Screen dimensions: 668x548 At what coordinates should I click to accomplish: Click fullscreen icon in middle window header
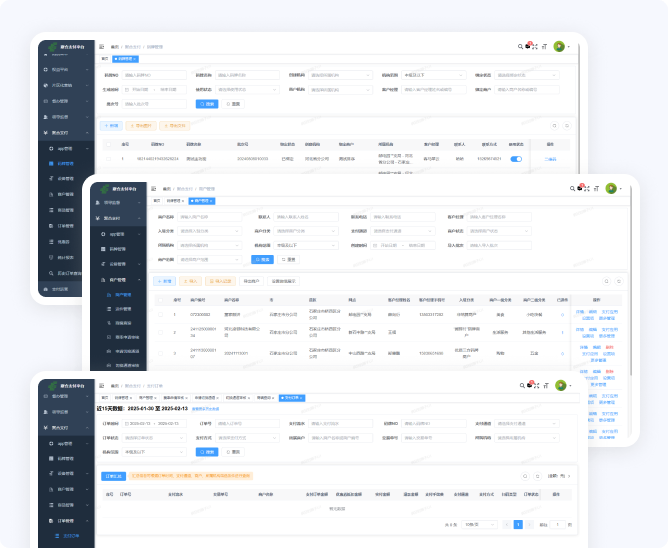pos(587,188)
